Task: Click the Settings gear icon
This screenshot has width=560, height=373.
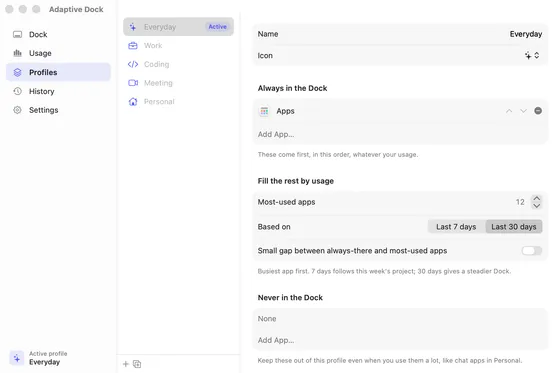Action: 18,110
